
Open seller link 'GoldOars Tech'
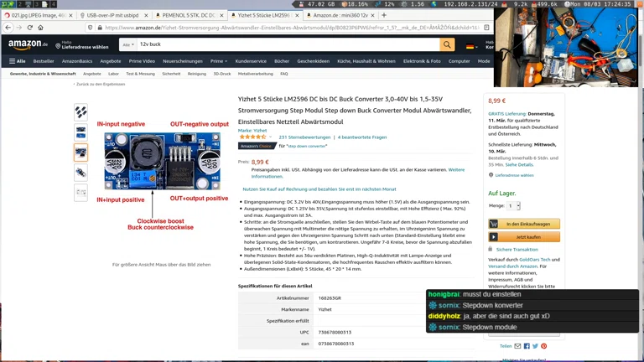pos(534,260)
